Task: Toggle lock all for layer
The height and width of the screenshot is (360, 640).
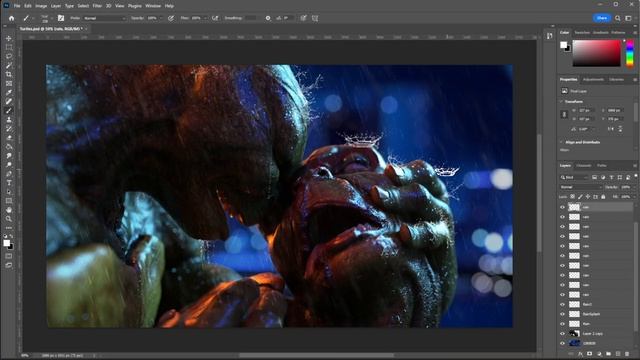Action: click(x=603, y=197)
